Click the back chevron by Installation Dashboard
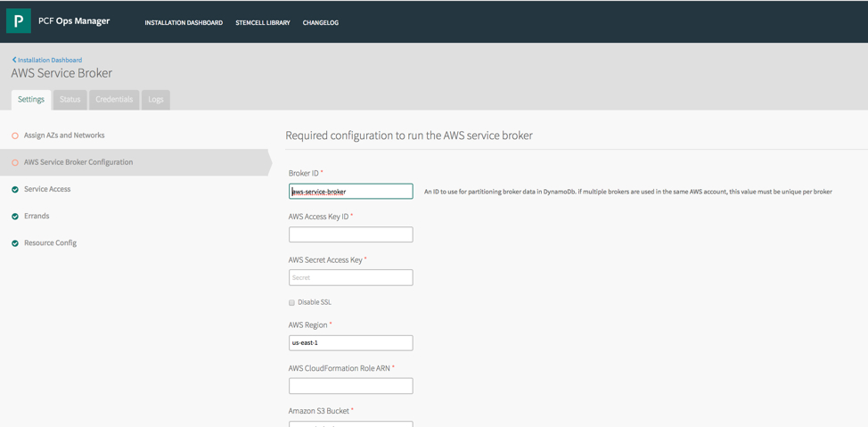The height and width of the screenshot is (427, 868). tap(14, 60)
